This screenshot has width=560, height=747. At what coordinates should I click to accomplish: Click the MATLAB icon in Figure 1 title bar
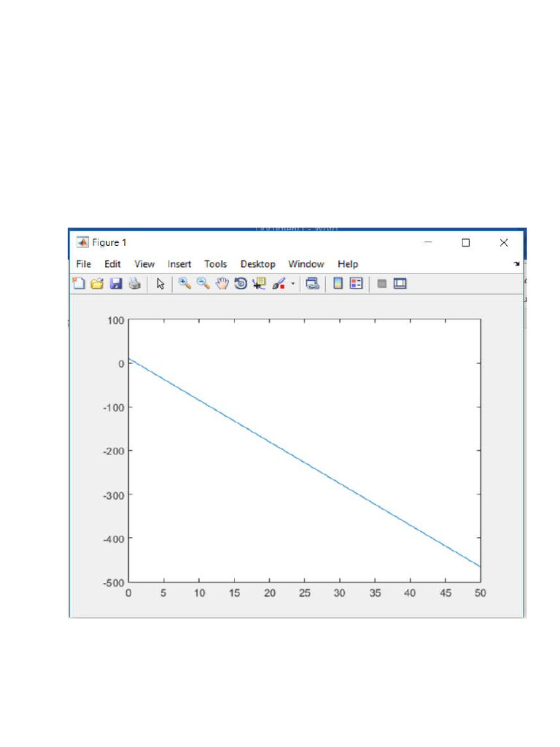tap(82, 242)
